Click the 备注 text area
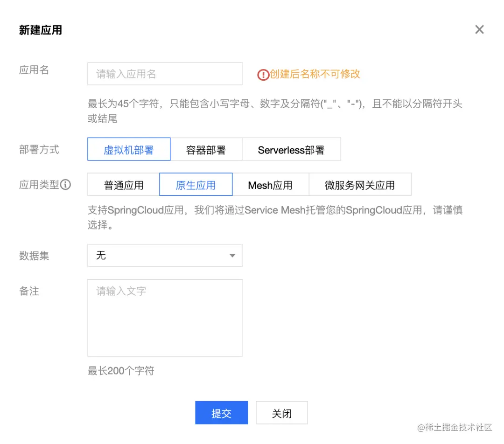The image size is (504, 444). click(165, 317)
